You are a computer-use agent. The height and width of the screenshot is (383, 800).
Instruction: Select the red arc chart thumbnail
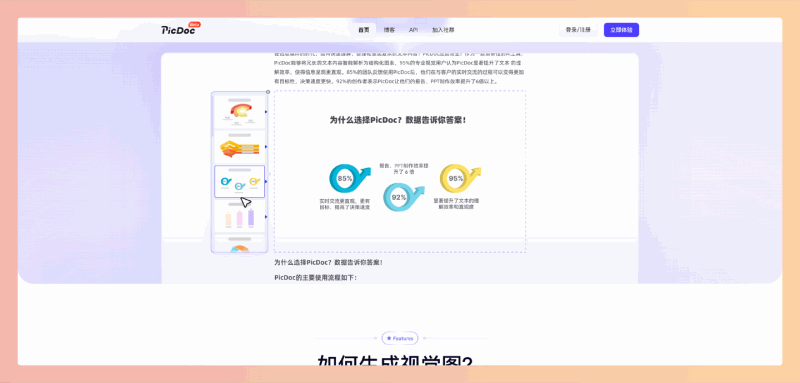(239, 111)
